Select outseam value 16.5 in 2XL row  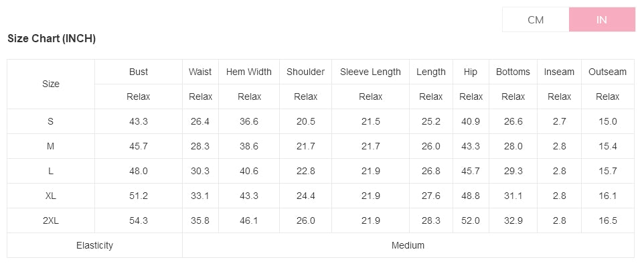point(607,221)
